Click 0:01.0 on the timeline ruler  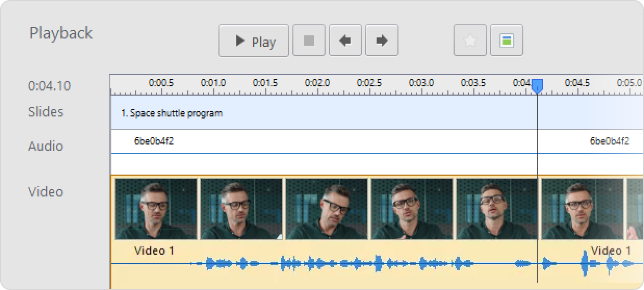coord(213,83)
